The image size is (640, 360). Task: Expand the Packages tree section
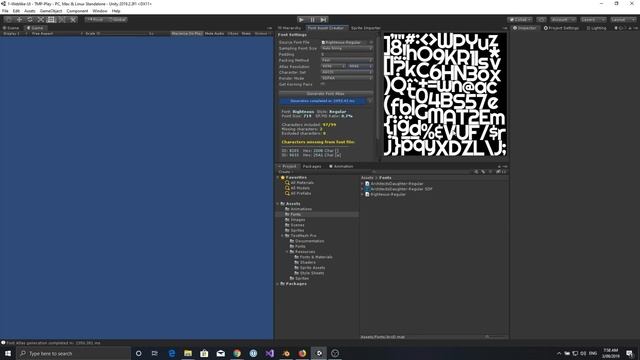(x=278, y=284)
